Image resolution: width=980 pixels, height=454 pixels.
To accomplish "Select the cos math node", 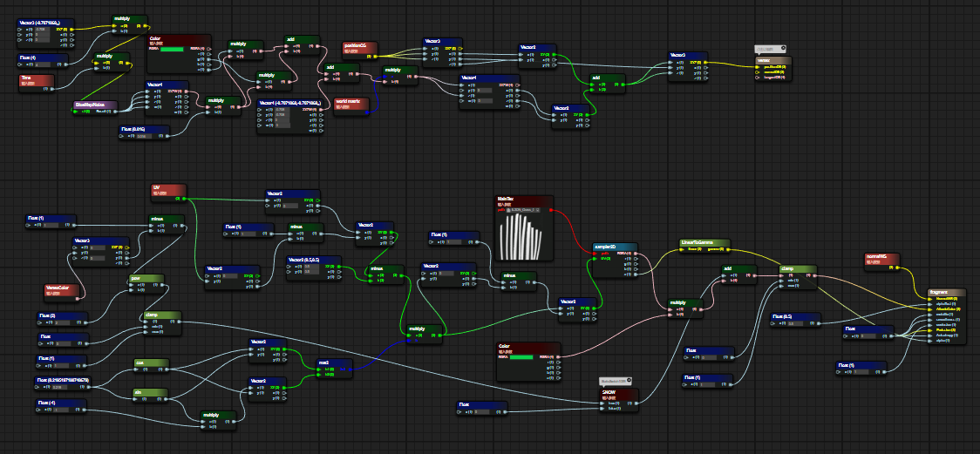I will click(150, 362).
